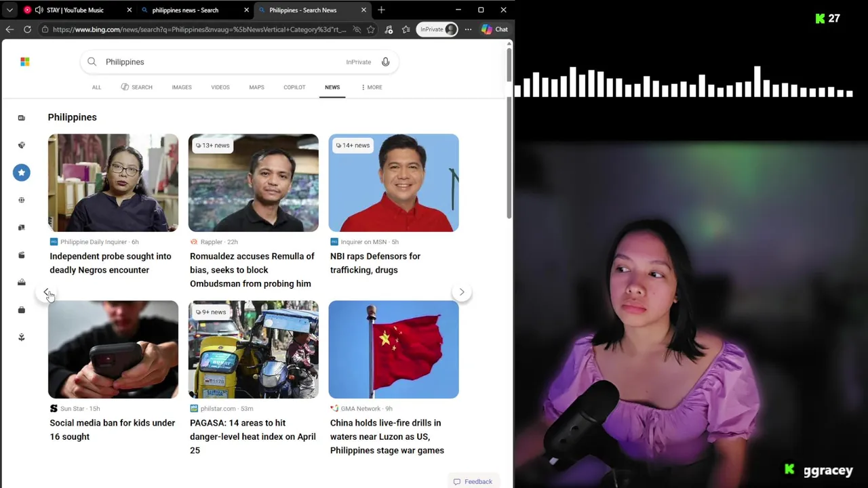This screenshot has width=868, height=488.
Task: Open the clapperboard entertainment sidebar icon
Action: pyautogui.click(x=22, y=255)
